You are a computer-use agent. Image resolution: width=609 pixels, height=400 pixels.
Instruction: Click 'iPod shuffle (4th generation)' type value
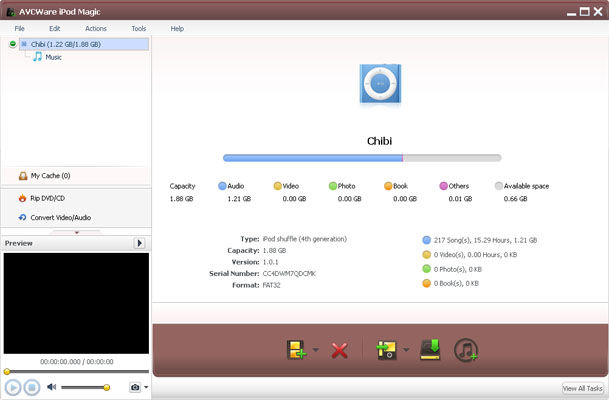[304, 239]
